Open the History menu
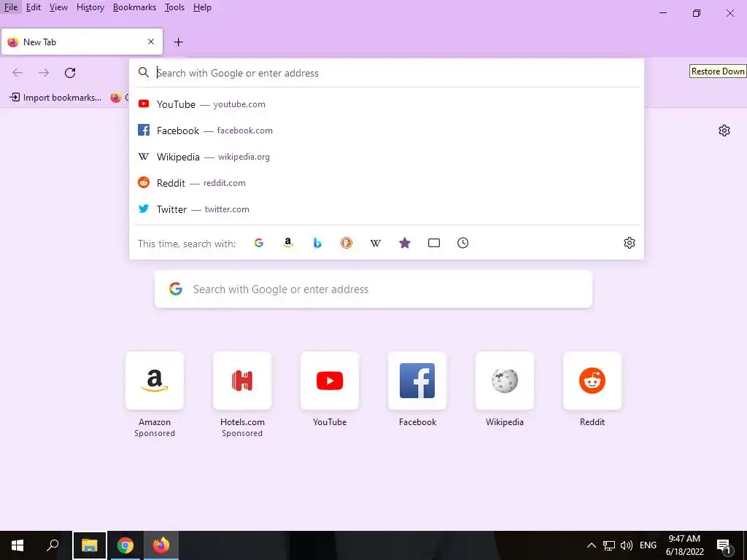The image size is (747, 560). click(x=90, y=7)
